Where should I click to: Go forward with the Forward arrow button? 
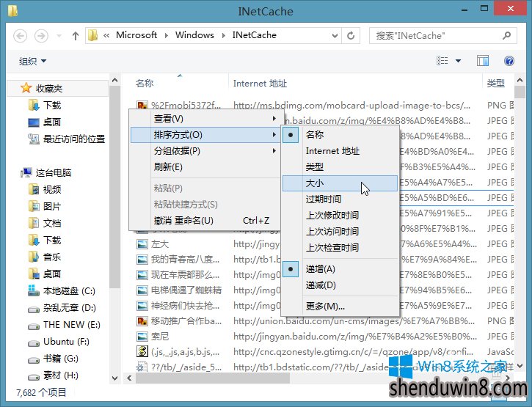pyautogui.click(x=41, y=36)
